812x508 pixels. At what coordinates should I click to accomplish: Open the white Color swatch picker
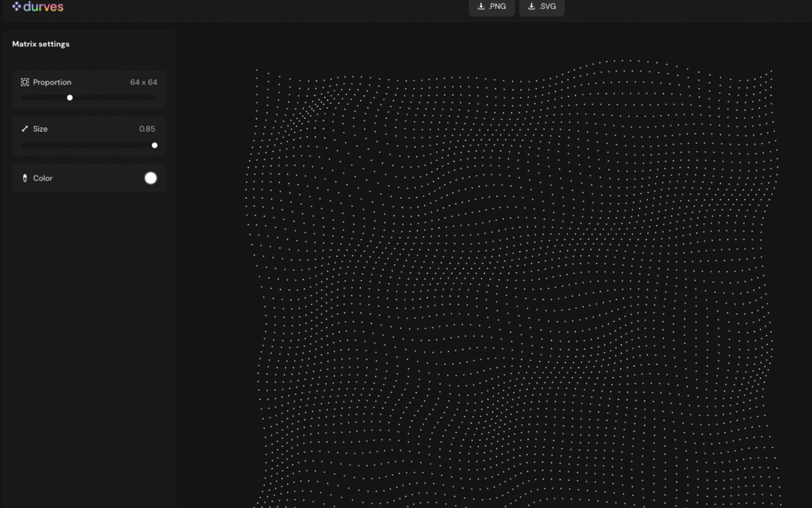150,178
